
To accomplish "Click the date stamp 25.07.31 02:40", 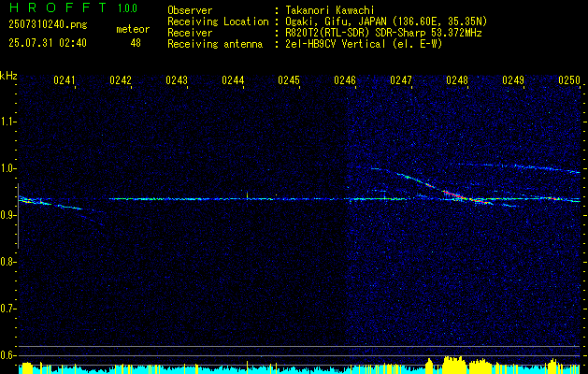I will click(x=48, y=43).
